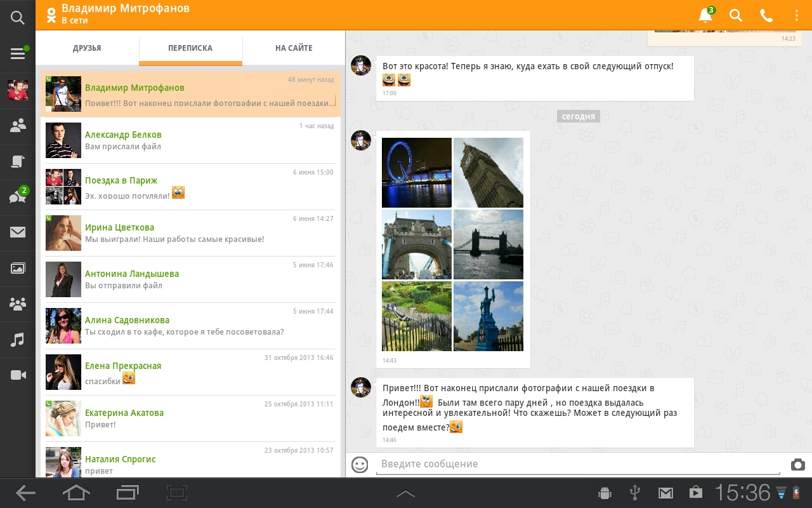812x508 pixels.
Task: Open the emoji smiley picker
Action: (x=360, y=465)
